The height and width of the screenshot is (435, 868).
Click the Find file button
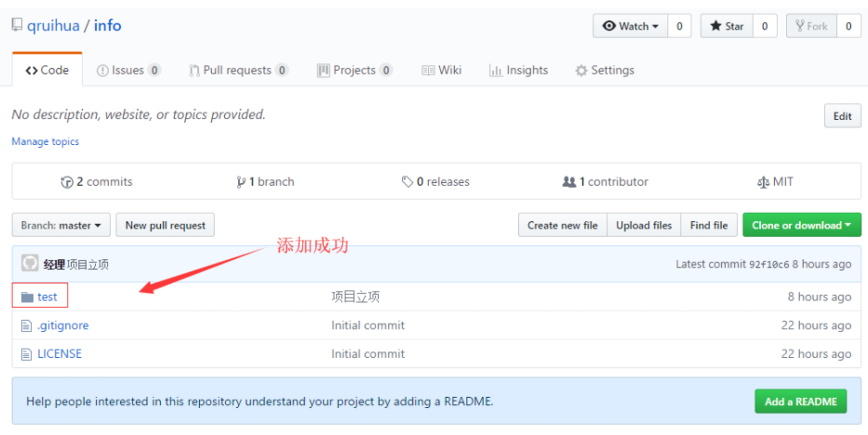[x=709, y=225]
